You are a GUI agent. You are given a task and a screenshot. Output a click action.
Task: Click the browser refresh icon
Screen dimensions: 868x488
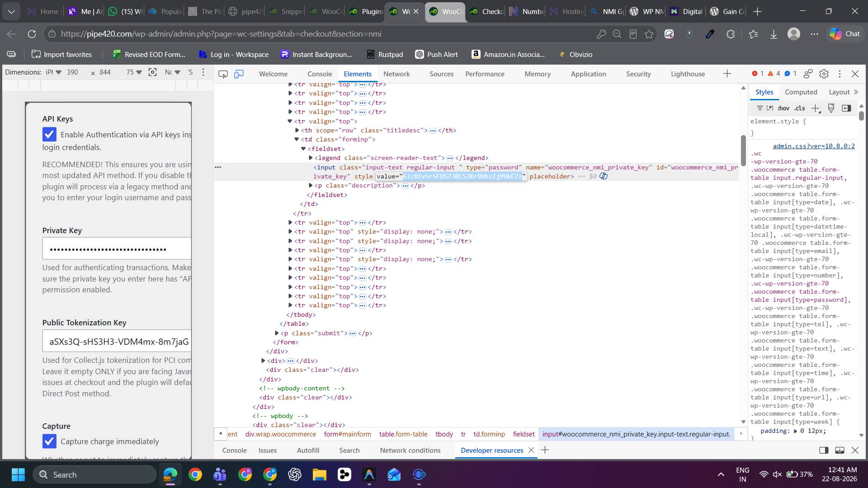pos(32,34)
